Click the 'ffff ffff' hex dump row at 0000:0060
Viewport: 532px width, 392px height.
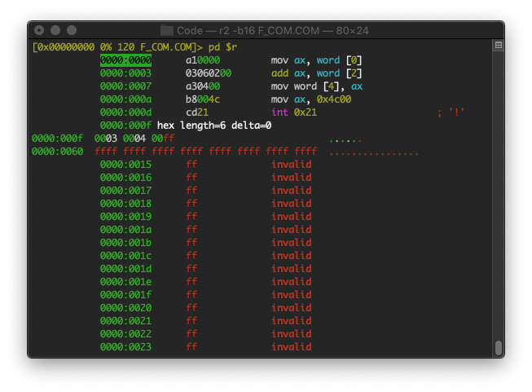[205, 152]
